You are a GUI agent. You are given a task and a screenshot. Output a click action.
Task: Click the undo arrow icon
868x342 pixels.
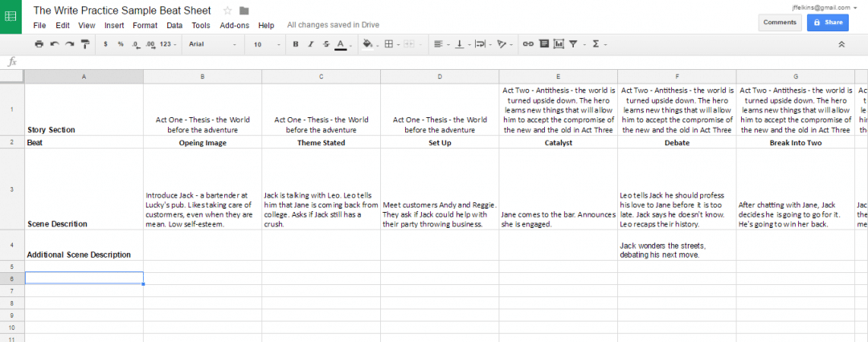55,44
